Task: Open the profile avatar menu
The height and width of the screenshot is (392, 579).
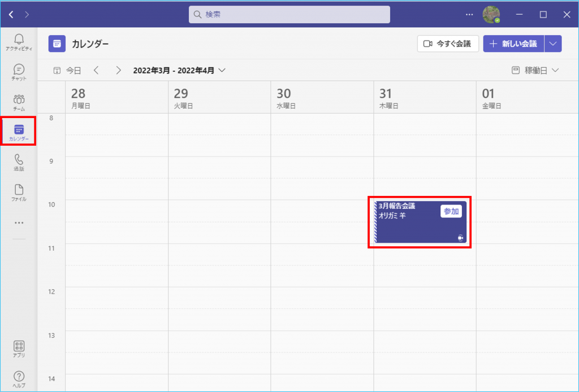Action: click(491, 15)
